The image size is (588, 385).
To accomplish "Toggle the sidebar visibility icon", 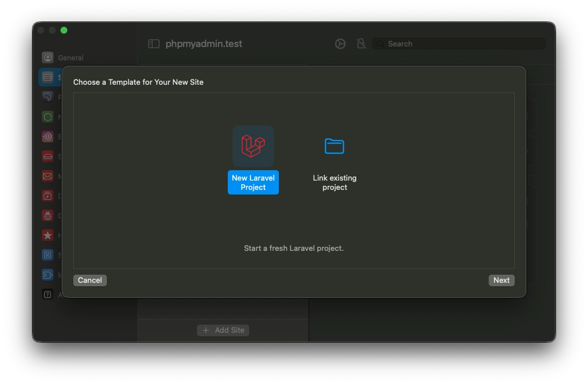I will click(154, 44).
